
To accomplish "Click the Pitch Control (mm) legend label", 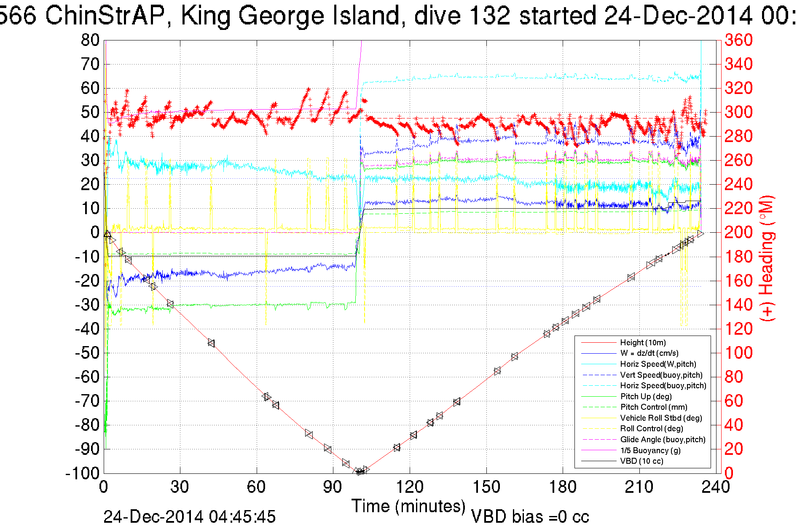I will pos(654,407).
